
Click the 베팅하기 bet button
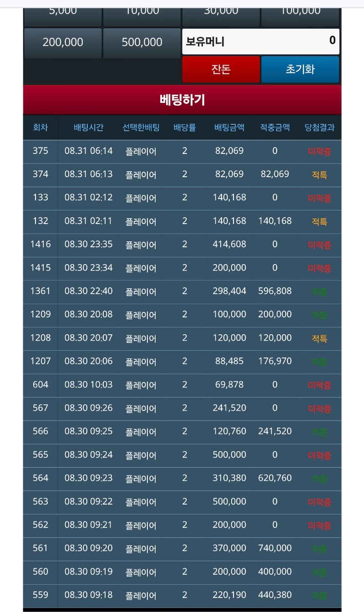[x=182, y=100]
